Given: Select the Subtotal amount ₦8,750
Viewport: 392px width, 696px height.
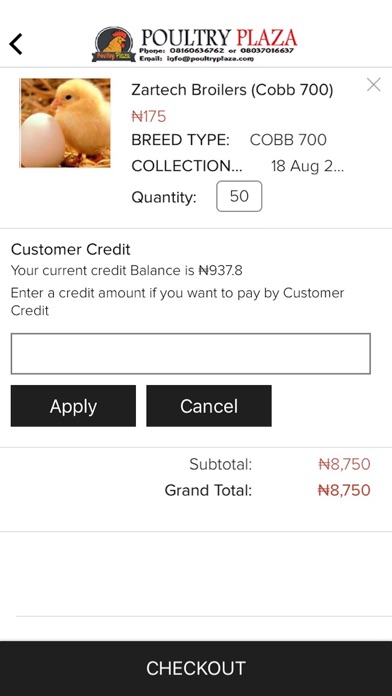Looking at the screenshot, I should [344, 464].
